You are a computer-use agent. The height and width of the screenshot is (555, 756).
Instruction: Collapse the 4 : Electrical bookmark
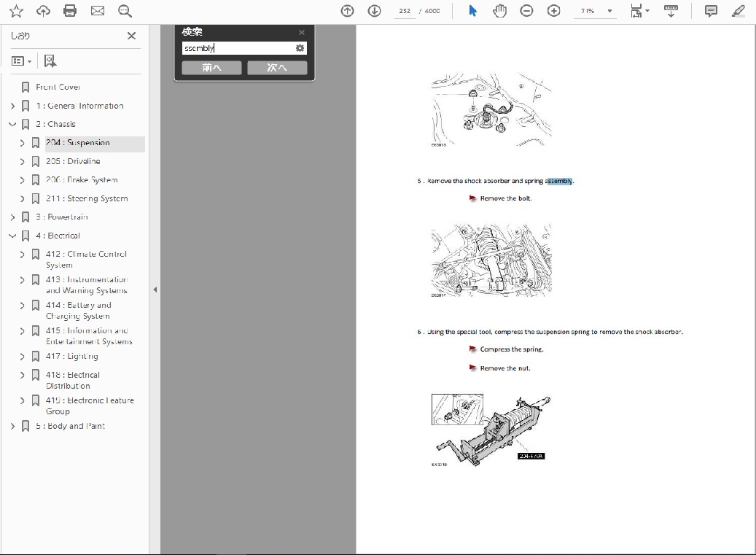click(x=12, y=236)
